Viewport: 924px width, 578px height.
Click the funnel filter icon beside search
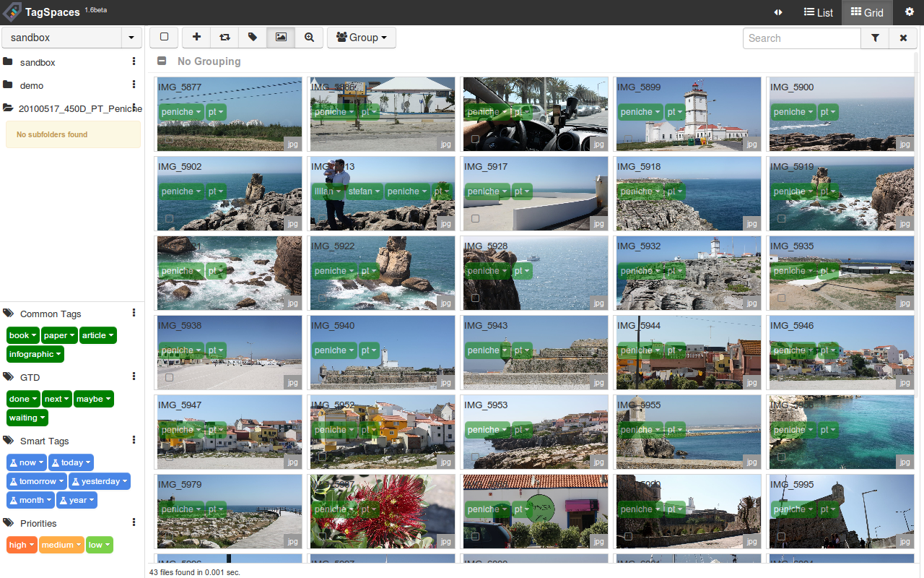click(x=875, y=38)
